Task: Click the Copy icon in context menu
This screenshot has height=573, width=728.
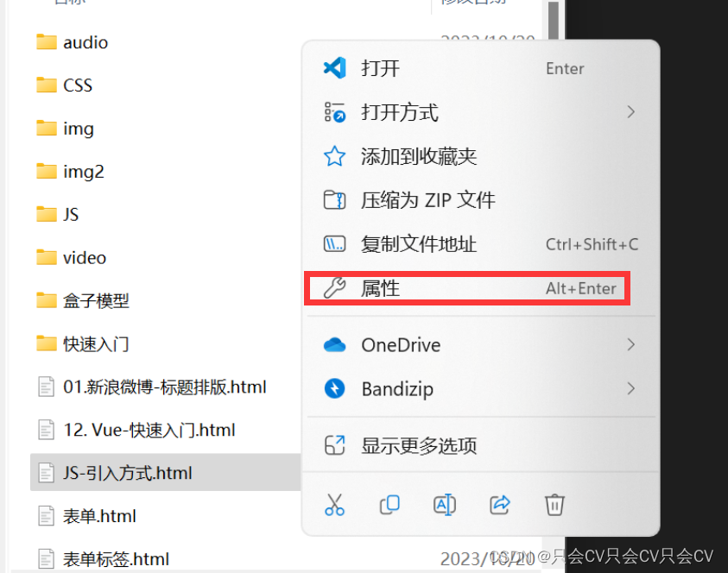Action: [x=389, y=505]
